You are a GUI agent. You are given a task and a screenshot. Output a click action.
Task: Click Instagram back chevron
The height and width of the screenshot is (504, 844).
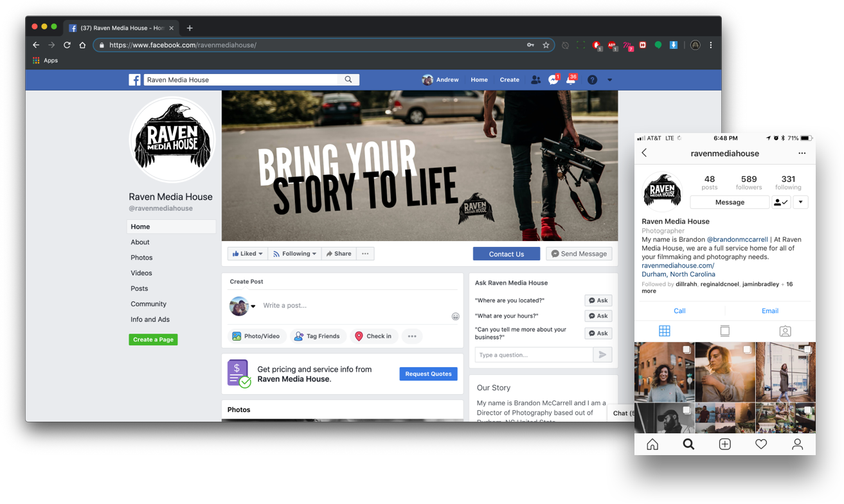[x=644, y=153]
